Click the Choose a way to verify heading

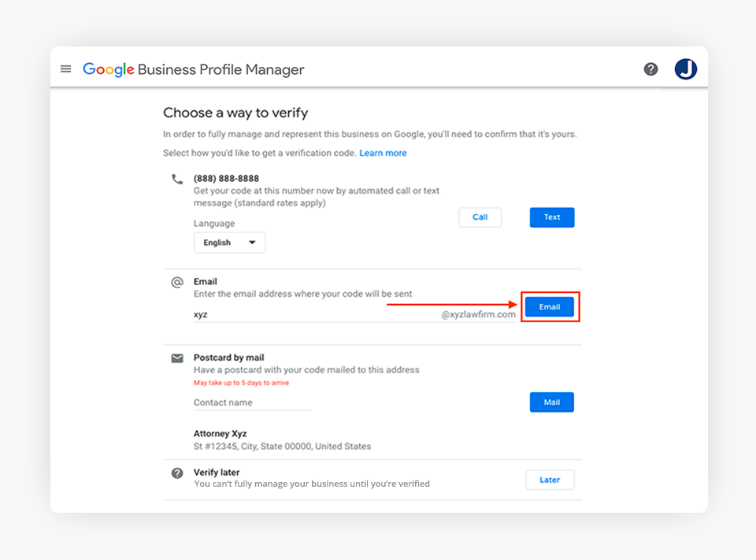(x=235, y=113)
